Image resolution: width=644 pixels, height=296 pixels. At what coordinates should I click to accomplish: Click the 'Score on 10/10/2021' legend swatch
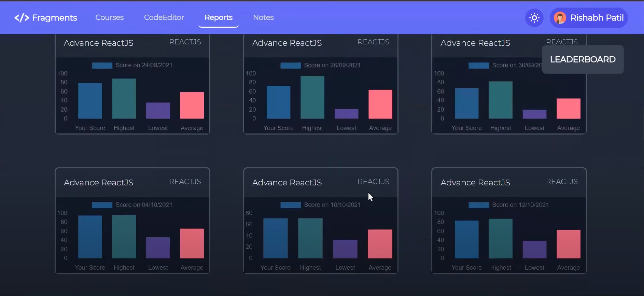tap(291, 205)
